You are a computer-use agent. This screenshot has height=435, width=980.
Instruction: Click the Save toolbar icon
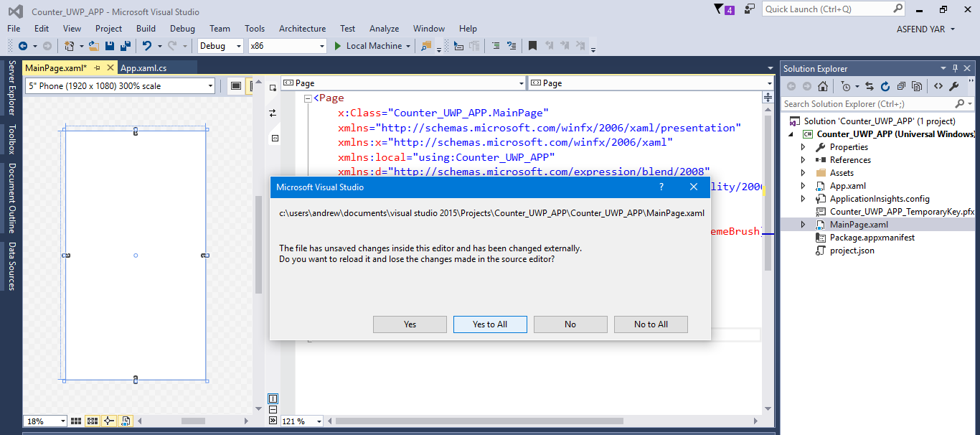[110, 46]
